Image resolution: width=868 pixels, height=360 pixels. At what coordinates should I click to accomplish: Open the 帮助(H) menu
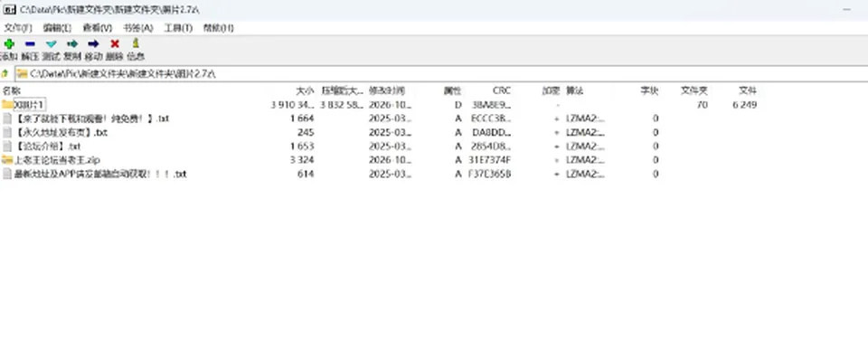pyautogui.click(x=218, y=28)
